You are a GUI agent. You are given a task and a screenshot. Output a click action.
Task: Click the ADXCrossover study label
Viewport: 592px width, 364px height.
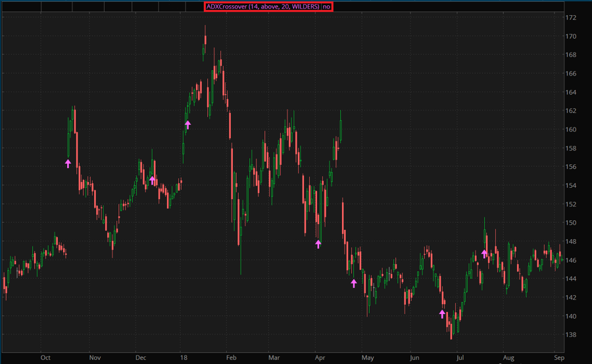pos(262,7)
